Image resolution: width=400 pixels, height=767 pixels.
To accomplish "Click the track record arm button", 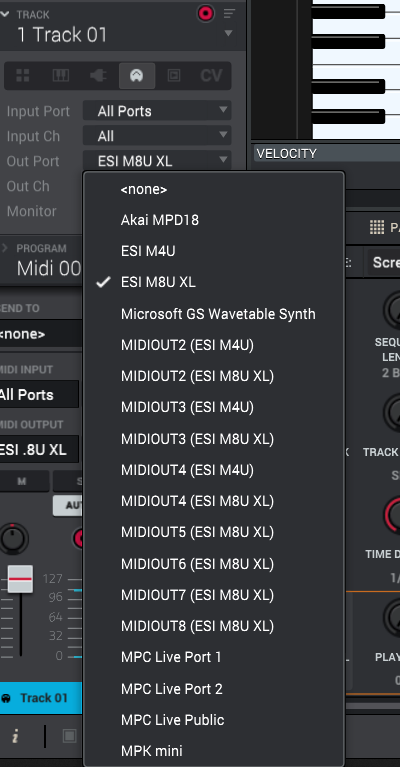I will tap(206, 13).
